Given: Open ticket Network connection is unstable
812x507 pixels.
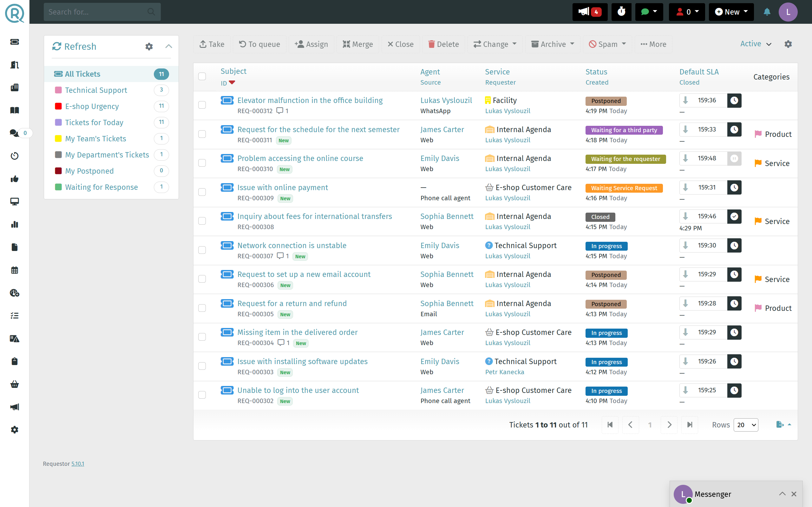Looking at the screenshot, I should (291, 245).
